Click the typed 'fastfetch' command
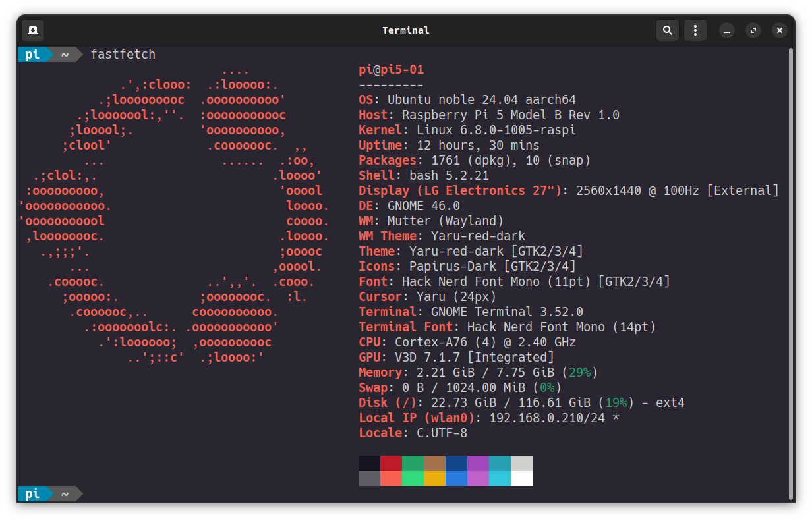This screenshot has height=521, width=812. coord(123,54)
